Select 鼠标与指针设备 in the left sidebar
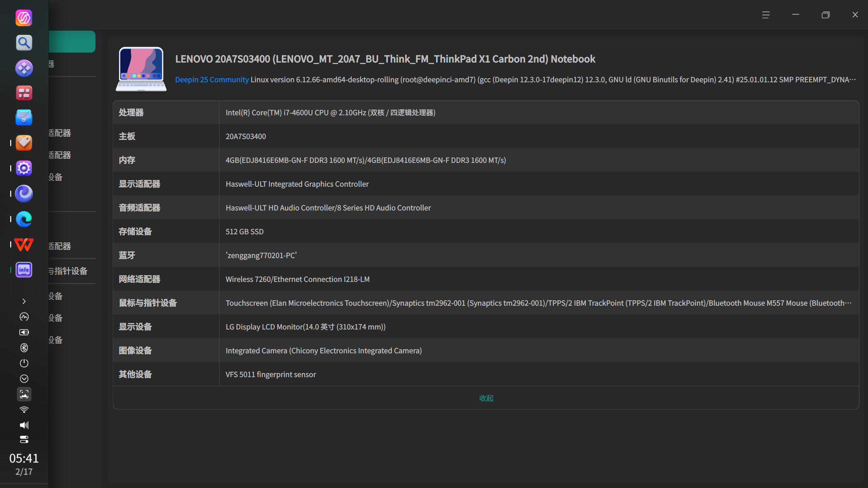 pyautogui.click(x=68, y=271)
